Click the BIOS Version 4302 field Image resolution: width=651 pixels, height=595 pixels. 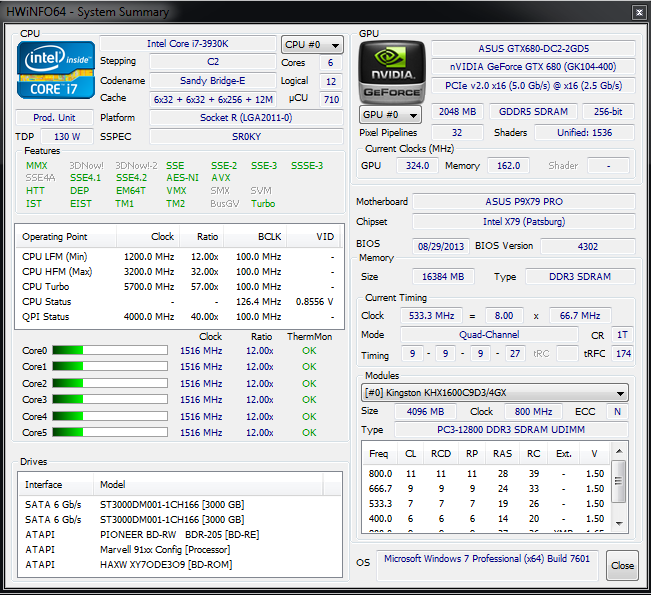tap(588, 246)
